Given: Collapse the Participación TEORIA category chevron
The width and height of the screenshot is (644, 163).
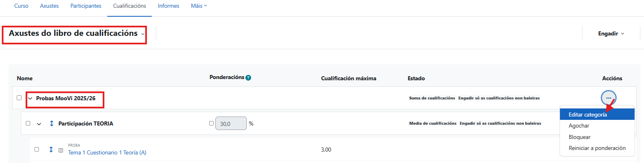Looking at the screenshot, I should (39, 124).
